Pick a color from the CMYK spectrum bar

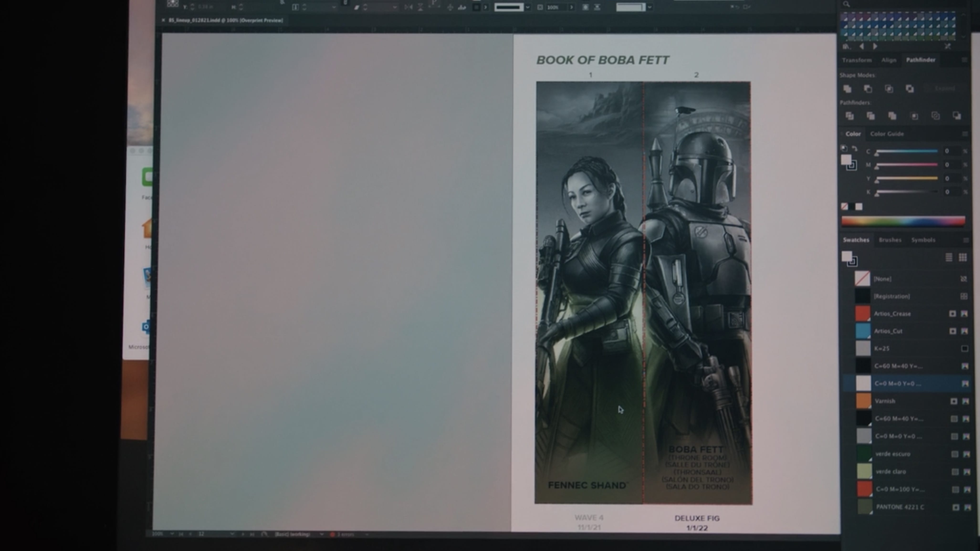click(x=903, y=221)
